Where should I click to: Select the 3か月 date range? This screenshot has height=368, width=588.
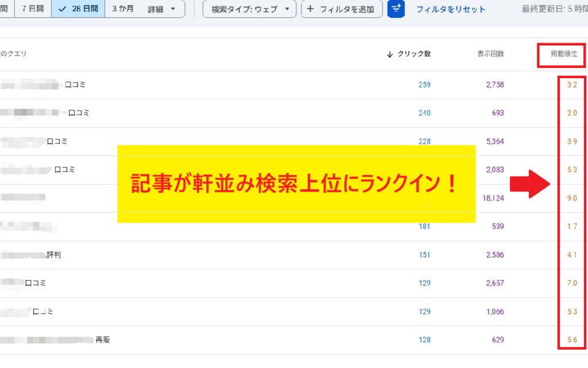123,8
